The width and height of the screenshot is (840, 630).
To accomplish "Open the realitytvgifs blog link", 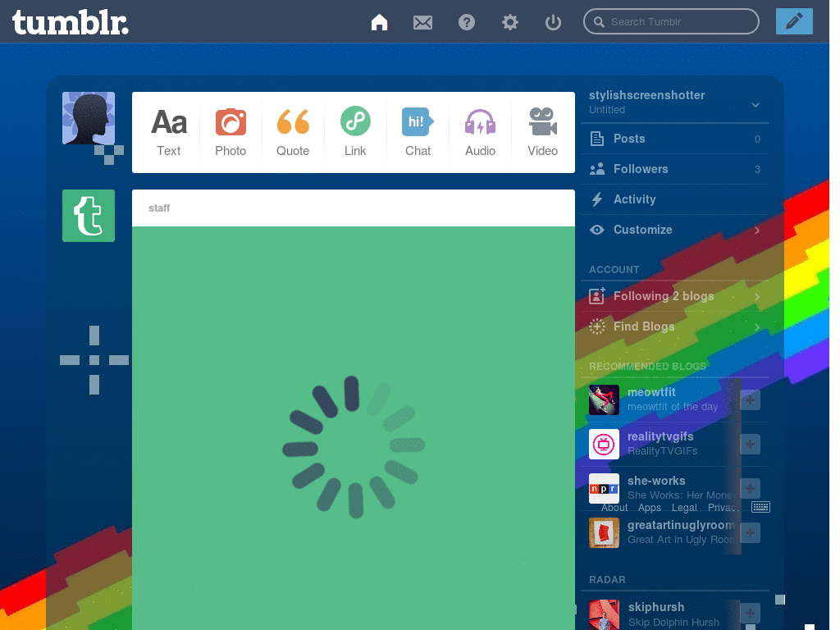I will pyautogui.click(x=660, y=436).
